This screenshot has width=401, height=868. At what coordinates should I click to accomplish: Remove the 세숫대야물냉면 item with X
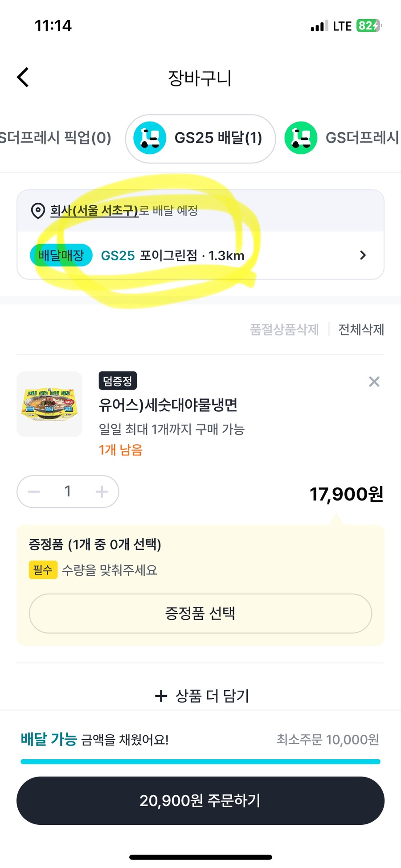click(374, 381)
